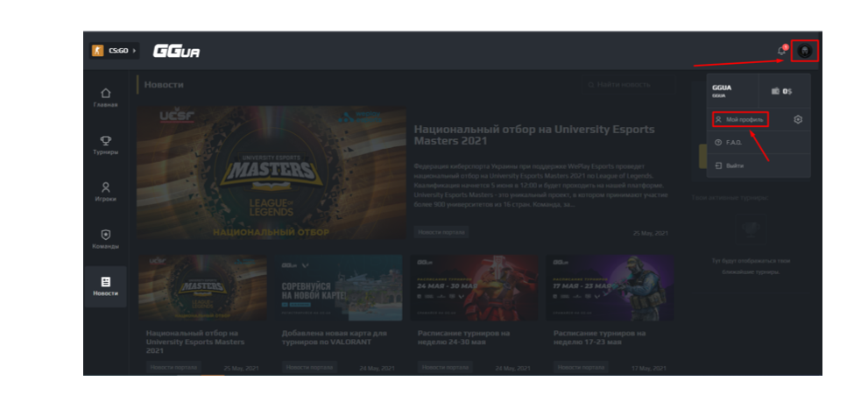Select Новости news icon in sidebar
868x409 pixels.
pos(106,286)
